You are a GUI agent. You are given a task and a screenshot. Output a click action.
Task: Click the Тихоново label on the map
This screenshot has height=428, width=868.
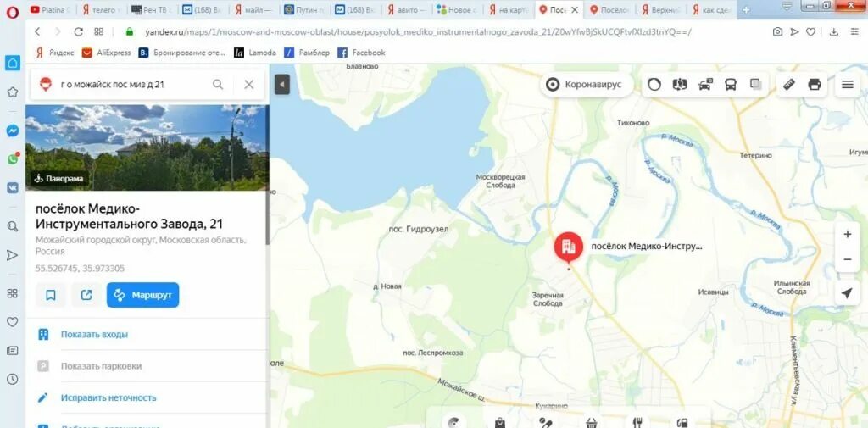click(633, 123)
